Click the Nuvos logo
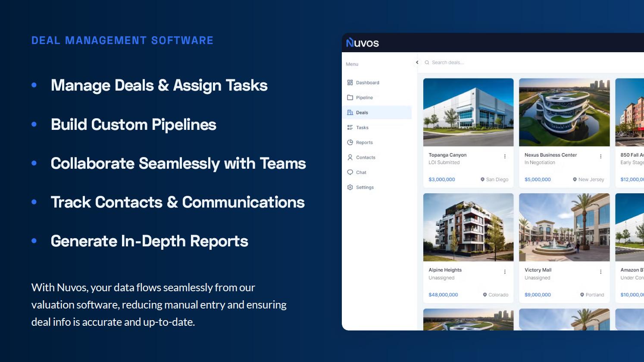This screenshot has height=362, width=644. (x=363, y=43)
